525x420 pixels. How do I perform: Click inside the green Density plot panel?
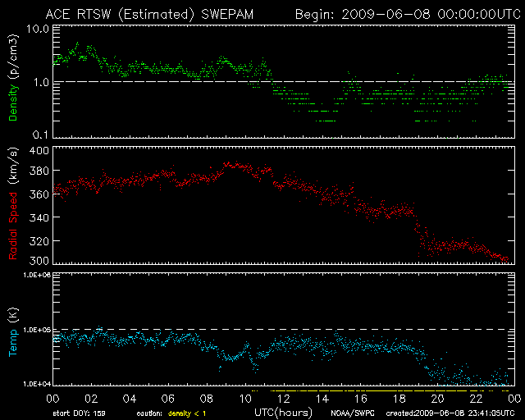[x=284, y=81]
